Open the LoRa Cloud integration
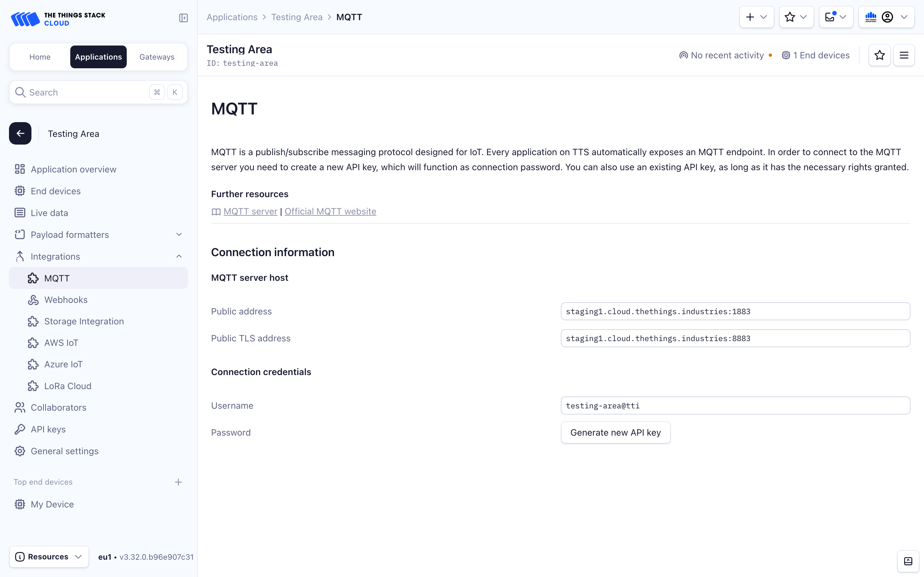This screenshot has height=577, width=924. (x=68, y=386)
